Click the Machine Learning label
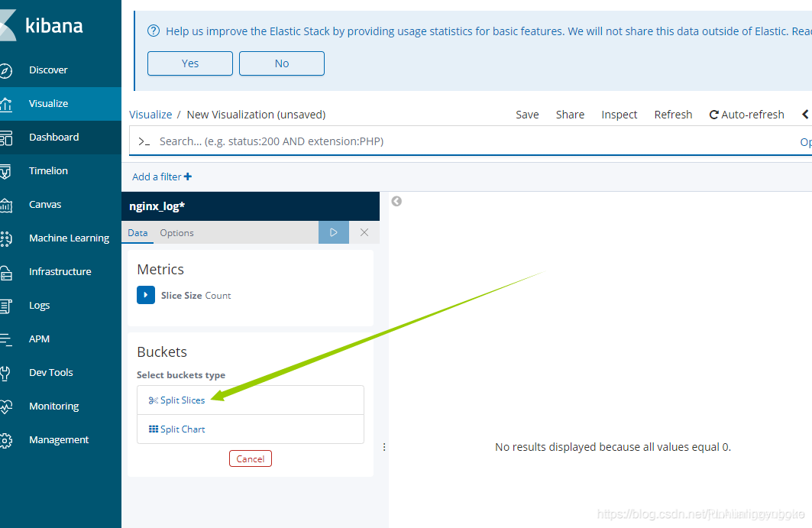The width and height of the screenshot is (812, 528). pyautogui.click(x=69, y=238)
